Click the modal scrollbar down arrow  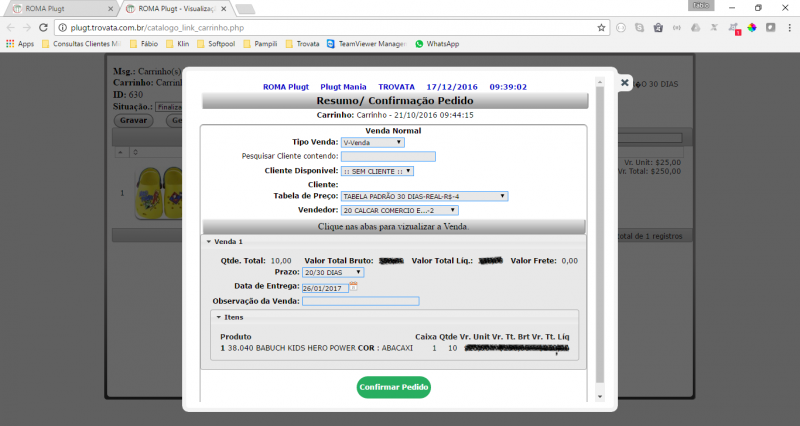tap(600, 396)
